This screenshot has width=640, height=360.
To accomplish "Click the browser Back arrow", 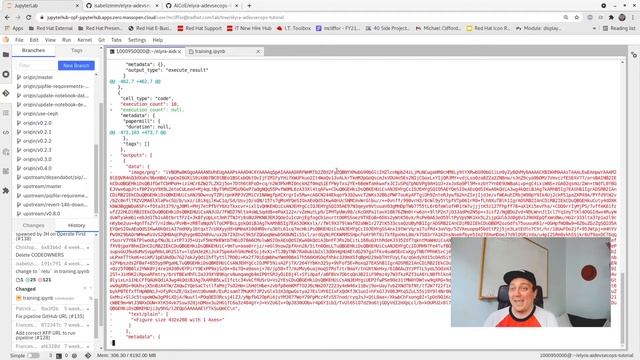I will (7, 18).
